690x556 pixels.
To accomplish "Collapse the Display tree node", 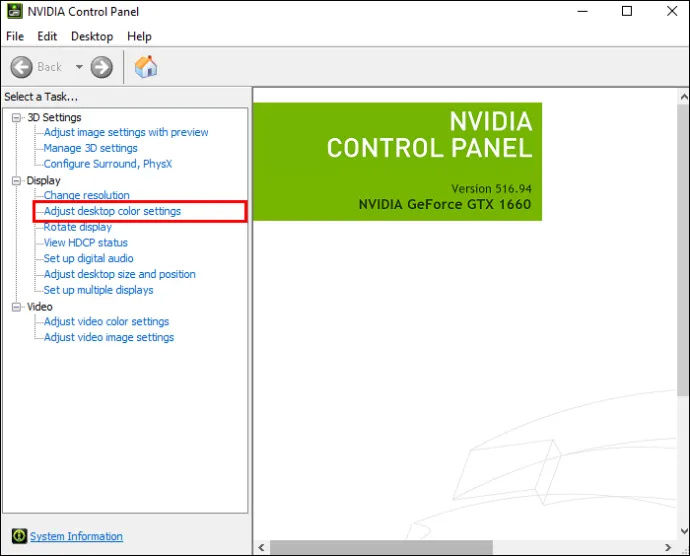I will (x=16, y=180).
